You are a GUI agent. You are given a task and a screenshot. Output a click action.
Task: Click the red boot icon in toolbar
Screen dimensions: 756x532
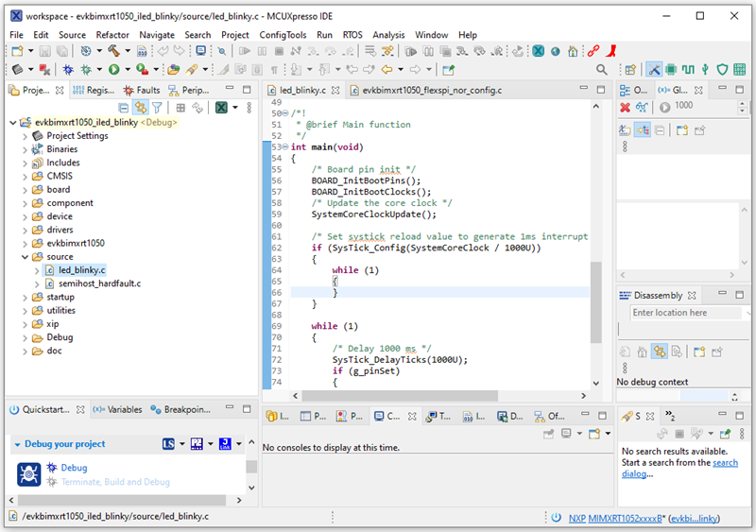[611, 51]
